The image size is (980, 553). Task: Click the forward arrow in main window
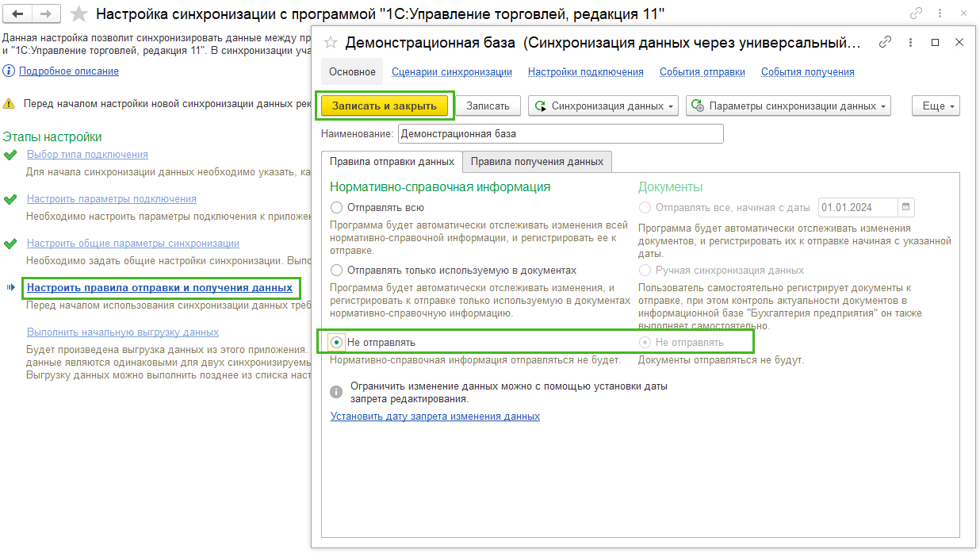click(46, 14)
